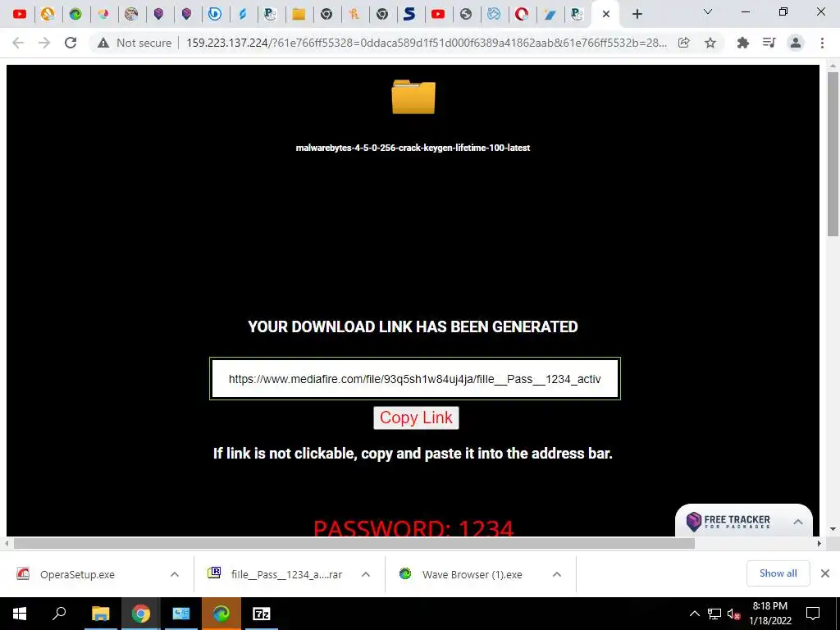This screenshot has width=840, height=630.
Task: Open the clock showing 8:18 PM
Action: pos(769,614)
